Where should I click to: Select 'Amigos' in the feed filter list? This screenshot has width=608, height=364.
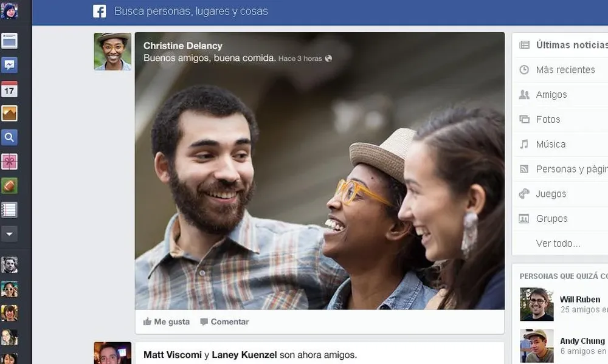[x=551, y=95]
